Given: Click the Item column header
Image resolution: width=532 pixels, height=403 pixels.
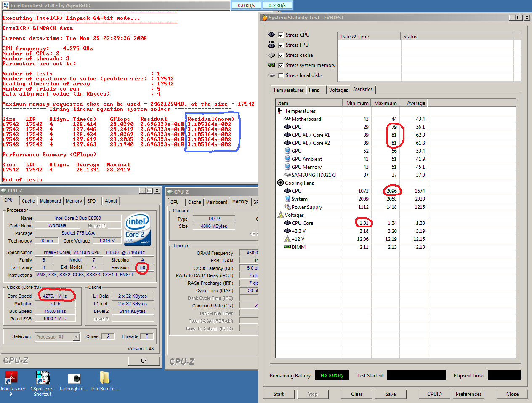Looking at the screenshot, I should [x=309, y=103].
